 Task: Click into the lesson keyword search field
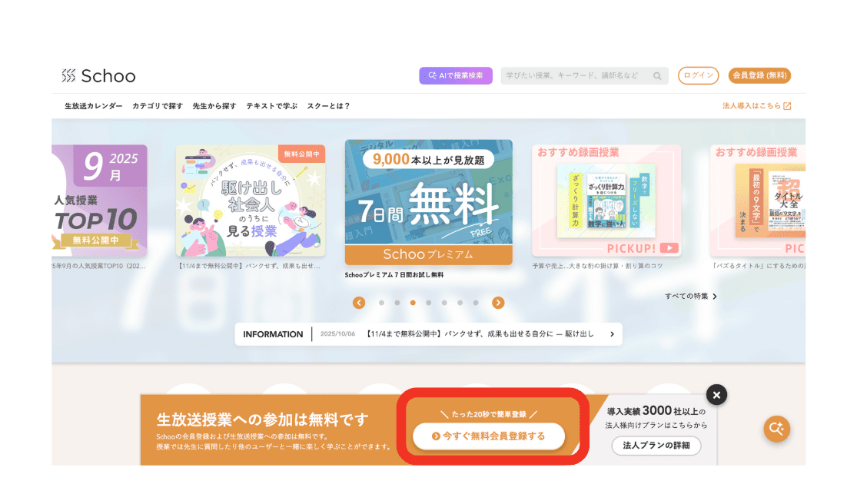pyautogui.click(x=576, y=76)
